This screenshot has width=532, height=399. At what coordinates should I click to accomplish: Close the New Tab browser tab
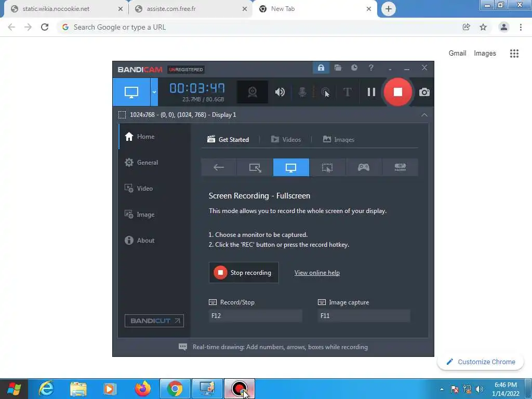click(x=369, y=9)
